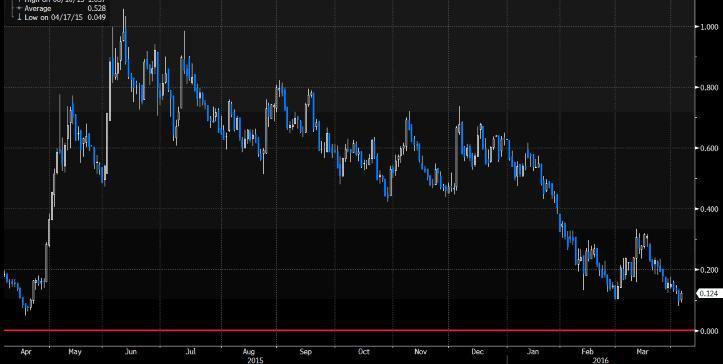Click the Apr label on time axis
The height and width of the screenshot is (364, 723).
(26, 352)
